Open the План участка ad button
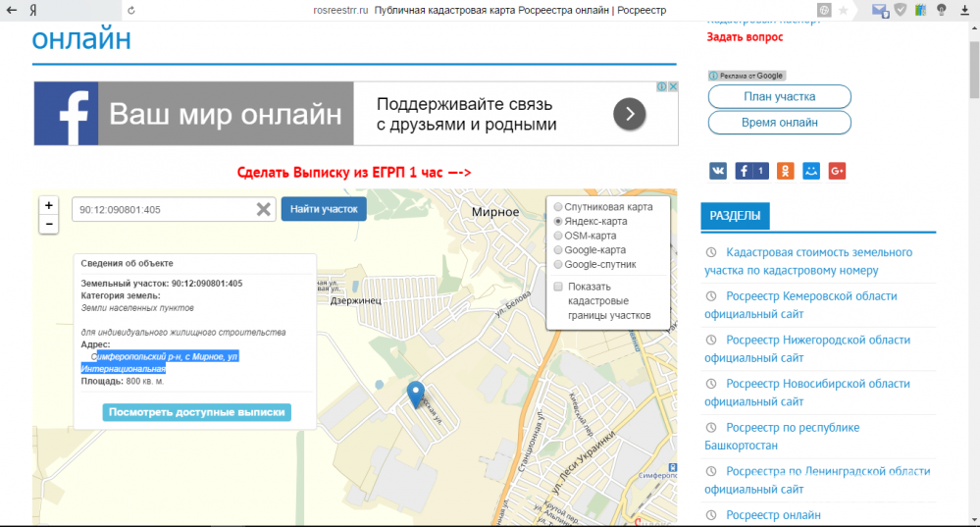980x527 pixels. pos(779,96)
